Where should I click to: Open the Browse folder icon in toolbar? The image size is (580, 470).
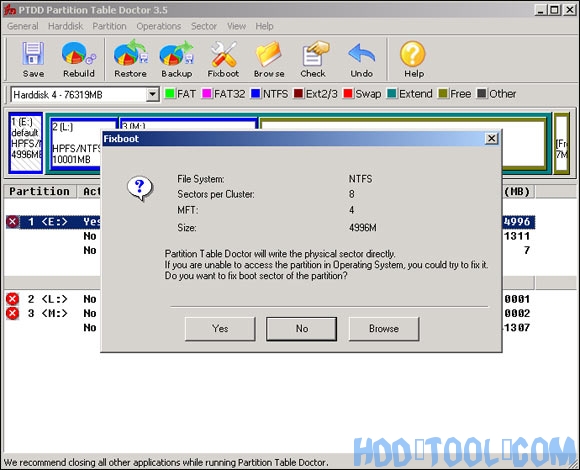point(269,60)
